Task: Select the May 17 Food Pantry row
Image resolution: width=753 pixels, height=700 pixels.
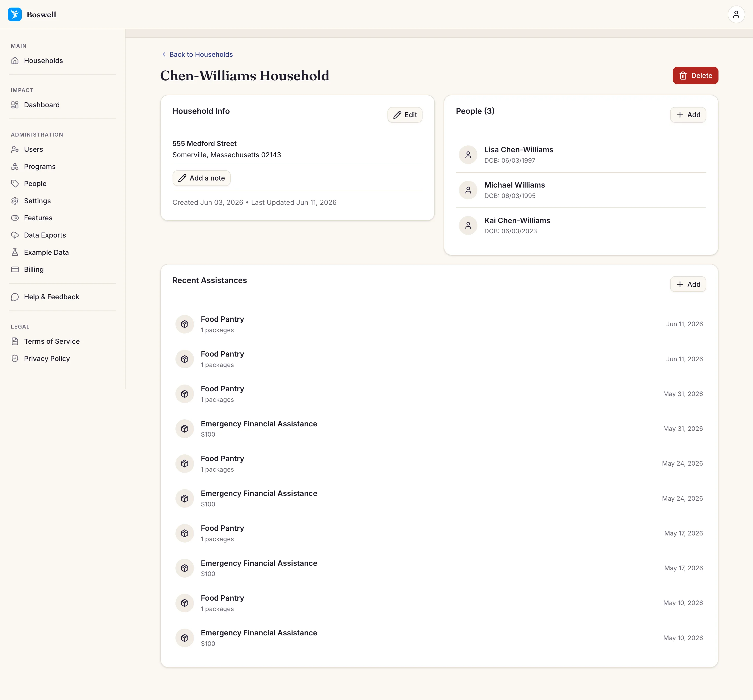Action: click(x=439, y=533)
